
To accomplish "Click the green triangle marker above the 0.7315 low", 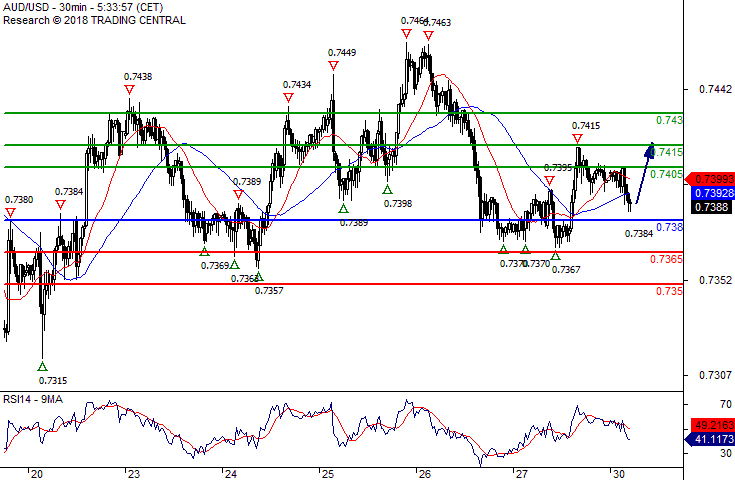I will pos(43,365).
